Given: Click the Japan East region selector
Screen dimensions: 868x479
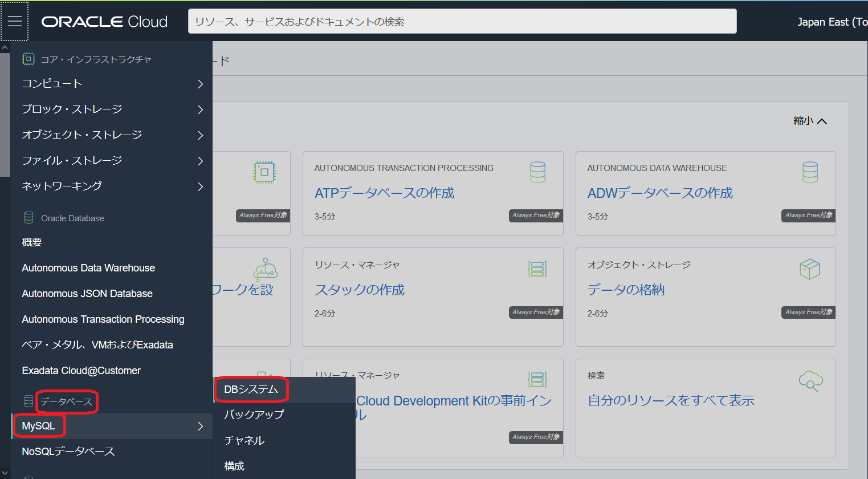Looking at the screenshot, I should click(832, 22).
